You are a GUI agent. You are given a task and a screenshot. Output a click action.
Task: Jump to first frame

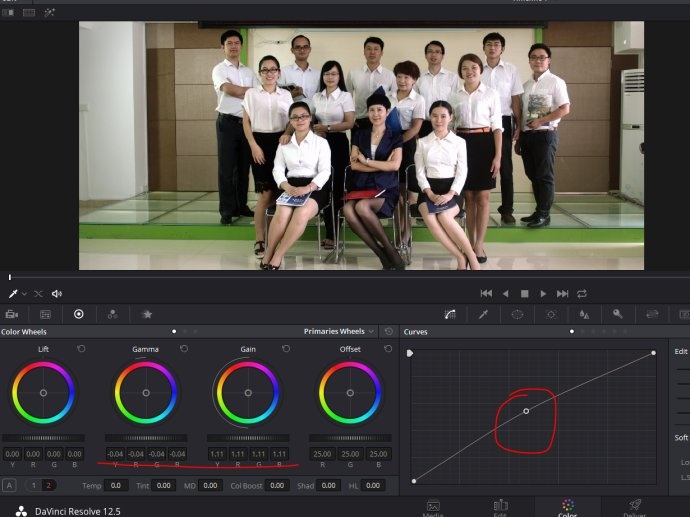pos(486,293)
